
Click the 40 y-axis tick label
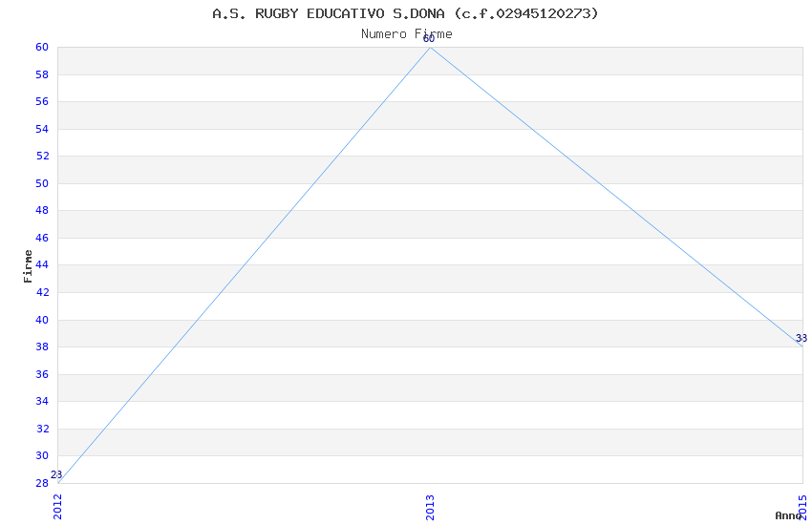click(42, 320)
